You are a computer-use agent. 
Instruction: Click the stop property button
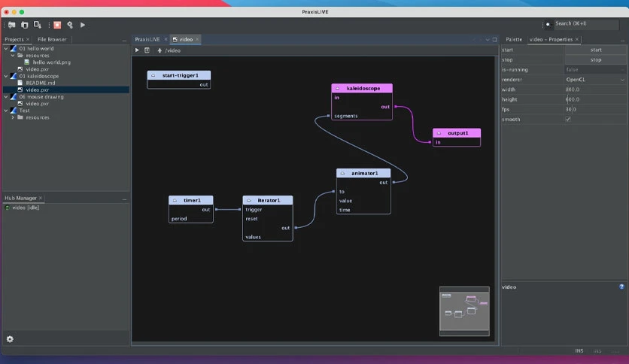[x=596, y=59]
